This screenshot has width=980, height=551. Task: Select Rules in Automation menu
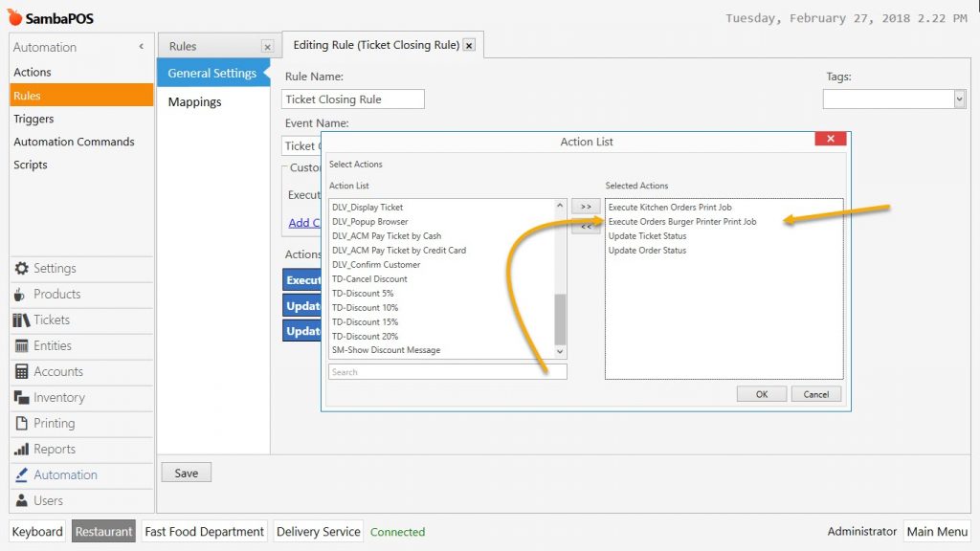(x=81, y=96)
